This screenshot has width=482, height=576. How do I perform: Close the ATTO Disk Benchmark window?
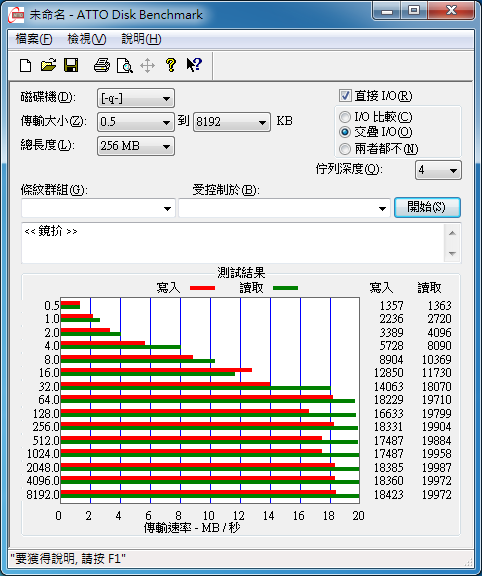click(x=450, y=10)
